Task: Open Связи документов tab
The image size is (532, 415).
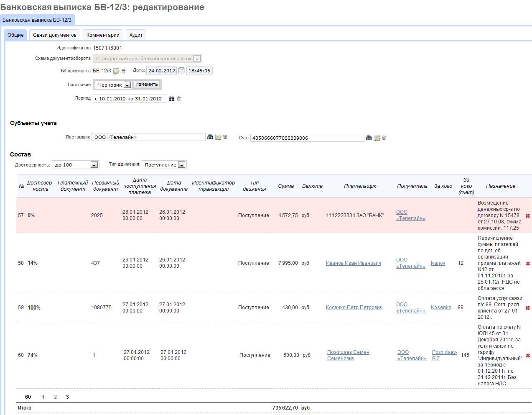Action: [55, 35]
